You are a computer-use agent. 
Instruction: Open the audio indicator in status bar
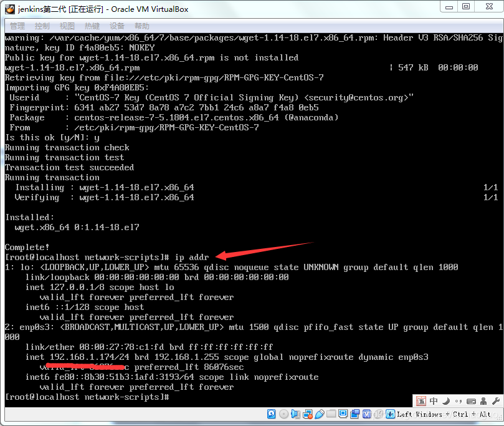[295, 414]
